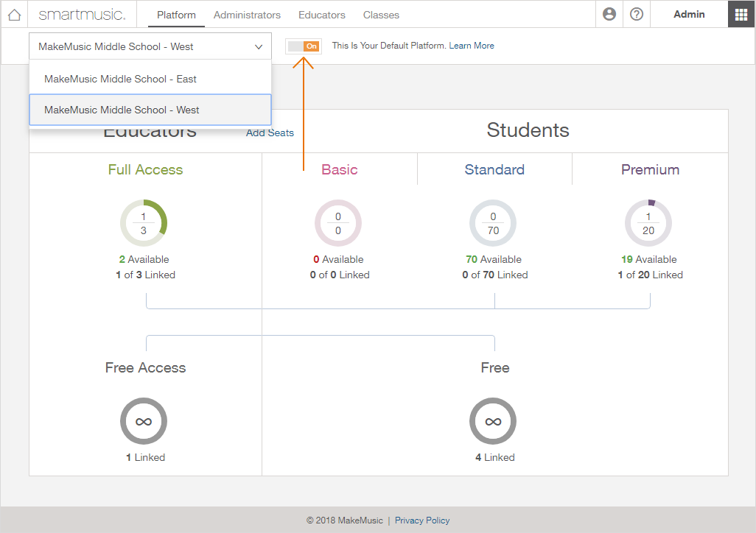This screenshot has height=533, width=756.
Task: Click the '© 2018 MakeMusic' footer text
Action: [345, 520]
